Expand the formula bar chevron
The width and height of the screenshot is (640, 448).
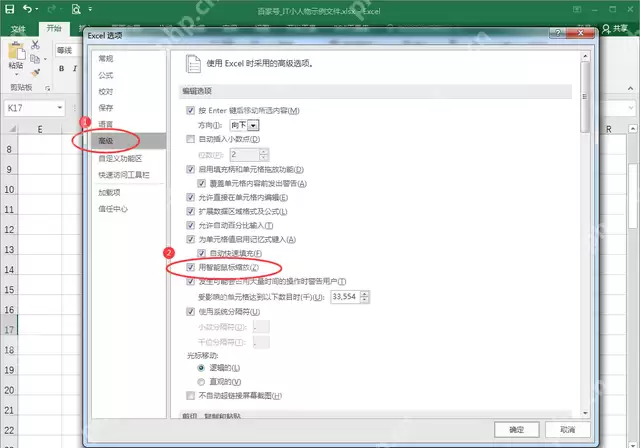631,108
